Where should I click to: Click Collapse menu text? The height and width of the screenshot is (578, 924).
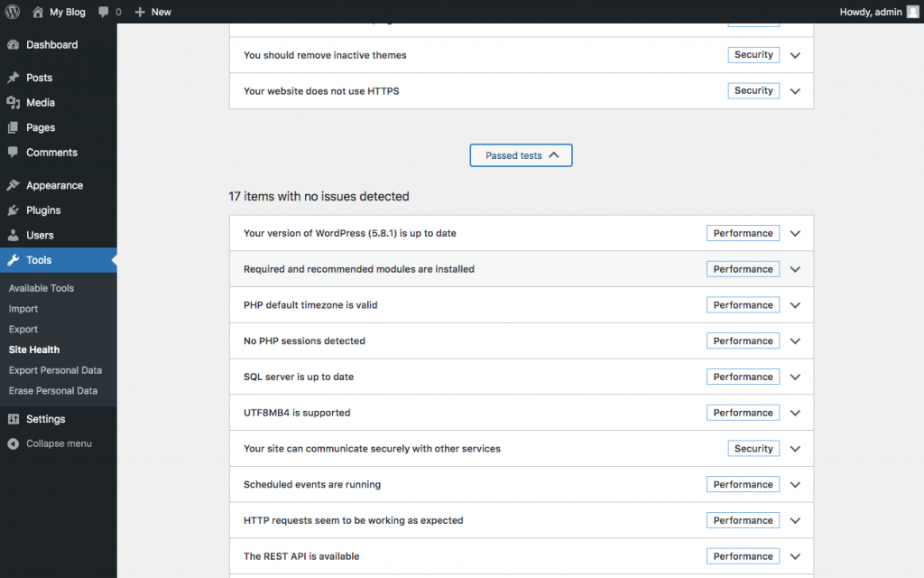click(x=59, y=443)
